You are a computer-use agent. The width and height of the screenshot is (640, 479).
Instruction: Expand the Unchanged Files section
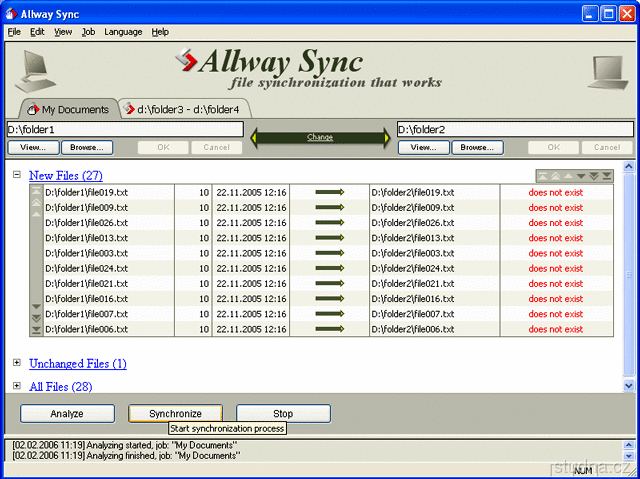click(x=17, y=364)
